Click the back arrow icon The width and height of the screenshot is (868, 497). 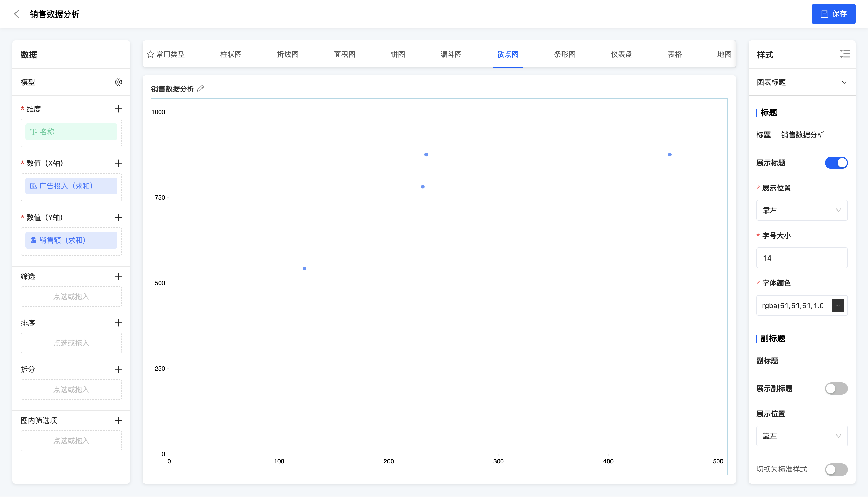(16, 14)
